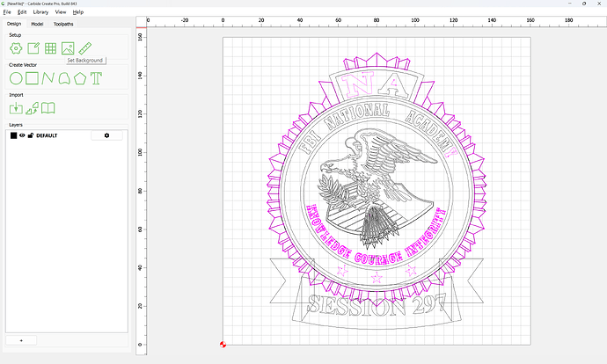The image size is (607, 364).
Task: Open Job Setup gear icon
Action: 16,48
